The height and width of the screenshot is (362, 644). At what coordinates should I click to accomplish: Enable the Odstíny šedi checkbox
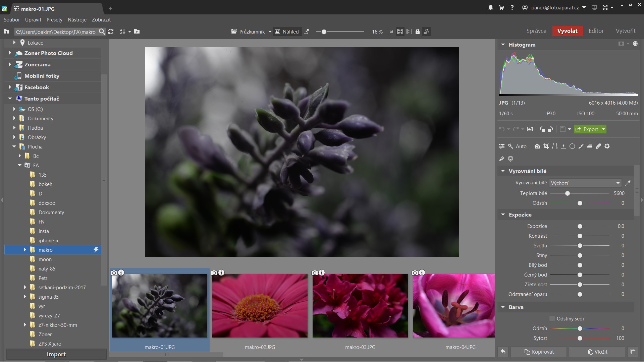coord(552,319)
